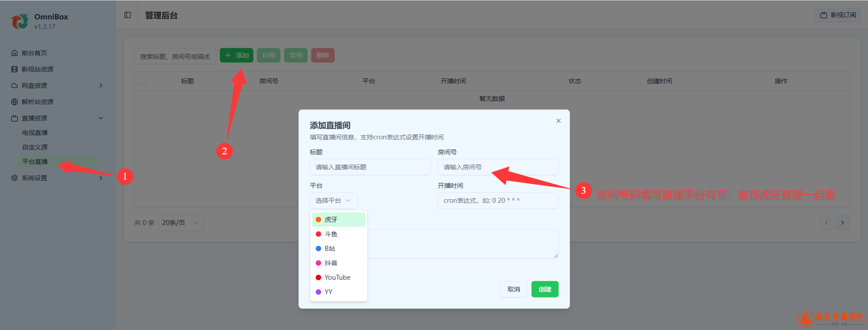Click the 解析站资源 globe icon
The image size is (868, 330).
pyautogui.click(x=14, y=102)
